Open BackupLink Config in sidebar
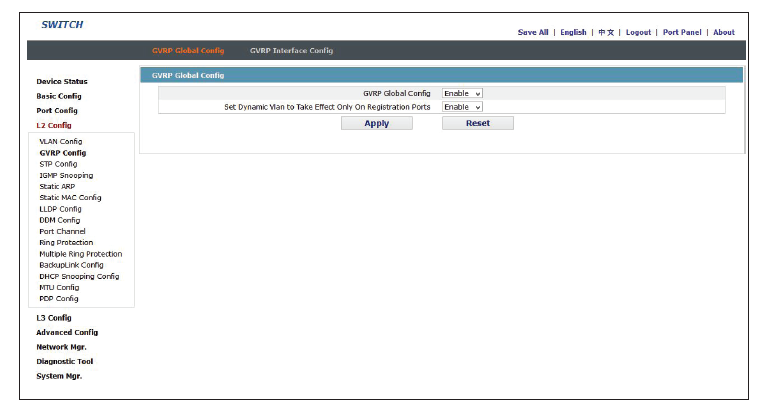 pyautogui.click(x=71, y=265)
